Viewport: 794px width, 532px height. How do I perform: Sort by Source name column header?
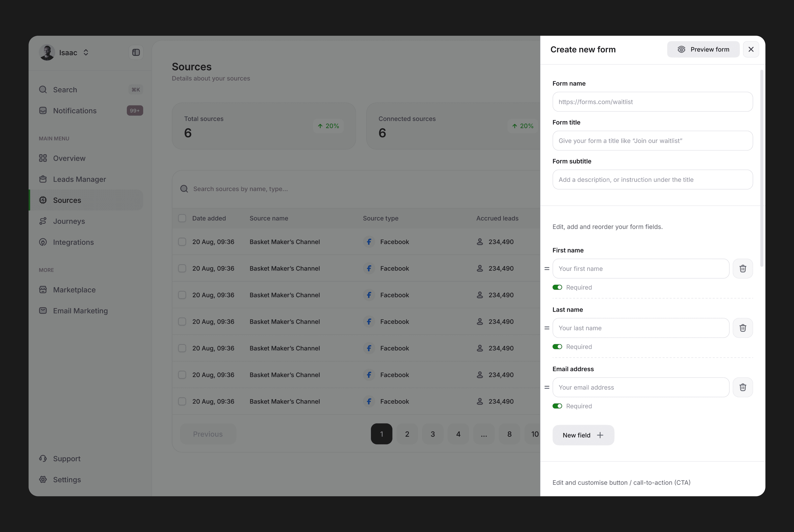tap(269, 218)
